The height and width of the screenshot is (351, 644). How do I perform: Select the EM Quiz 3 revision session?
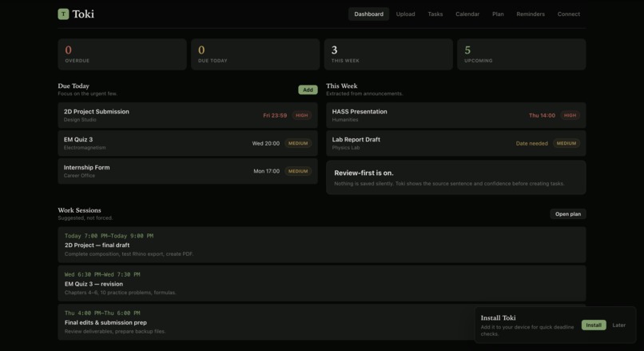321,283
